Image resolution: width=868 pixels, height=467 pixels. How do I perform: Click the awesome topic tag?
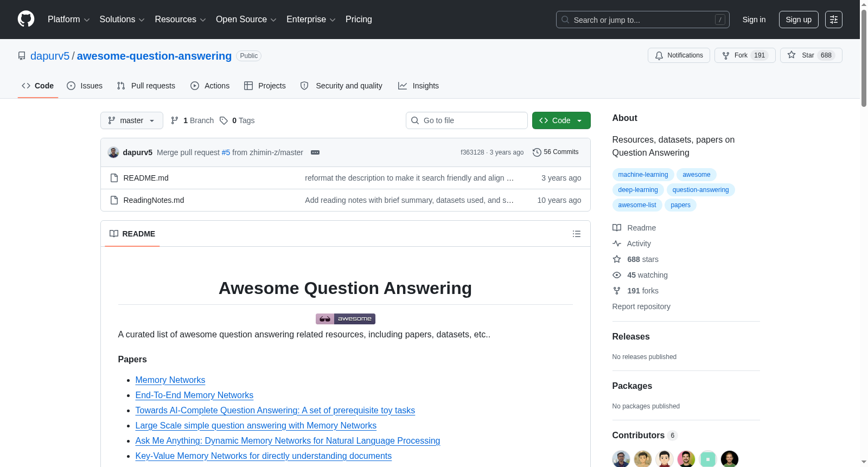697,175
